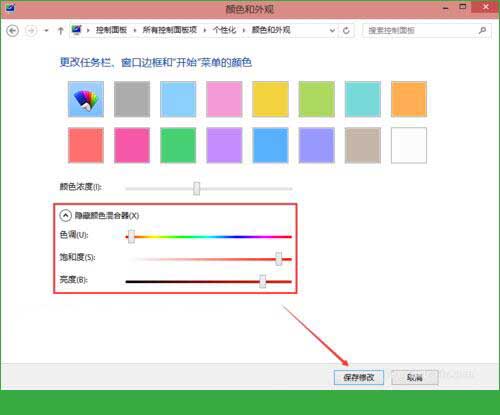
Task: Click the search magnifier icon
Action: 482,31
